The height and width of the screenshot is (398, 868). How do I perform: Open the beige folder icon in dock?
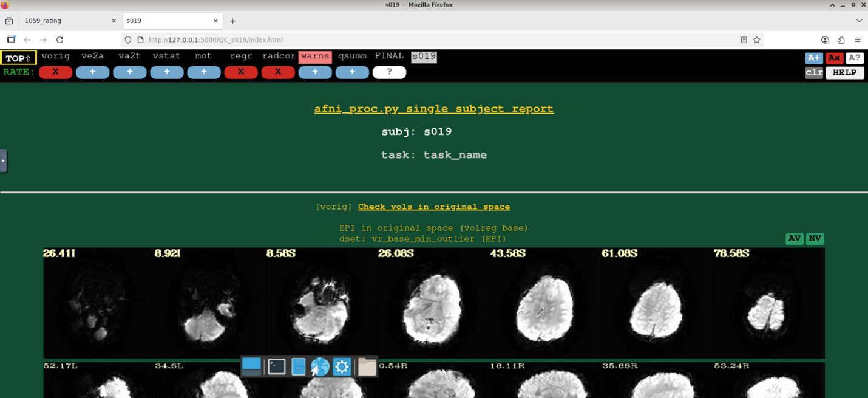pos(367,366)
